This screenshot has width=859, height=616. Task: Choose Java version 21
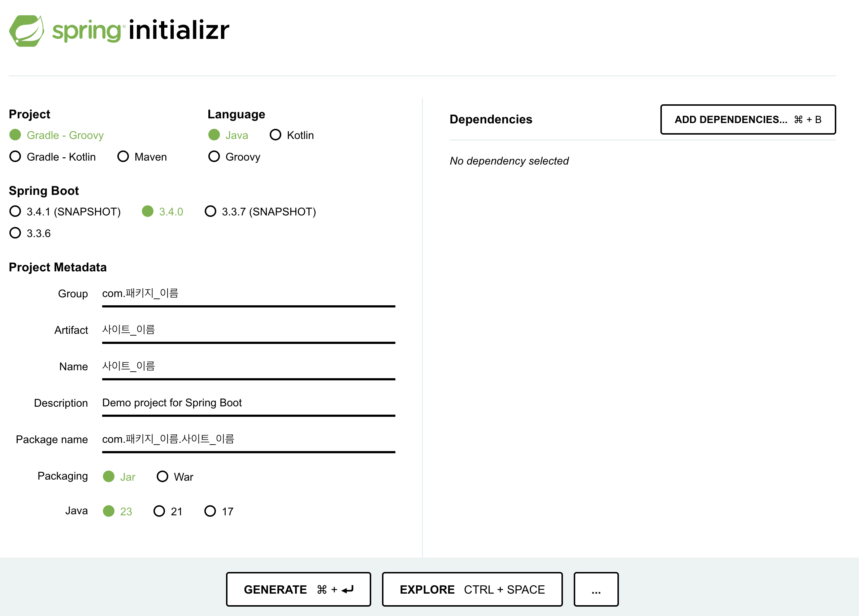click(x=159, y=511)
